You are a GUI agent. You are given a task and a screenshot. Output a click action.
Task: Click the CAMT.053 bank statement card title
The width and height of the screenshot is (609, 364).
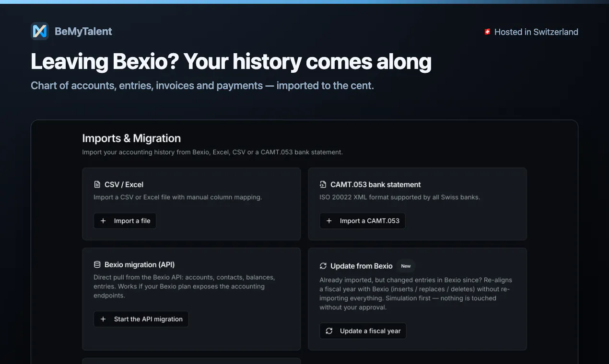tap(375, 184)
